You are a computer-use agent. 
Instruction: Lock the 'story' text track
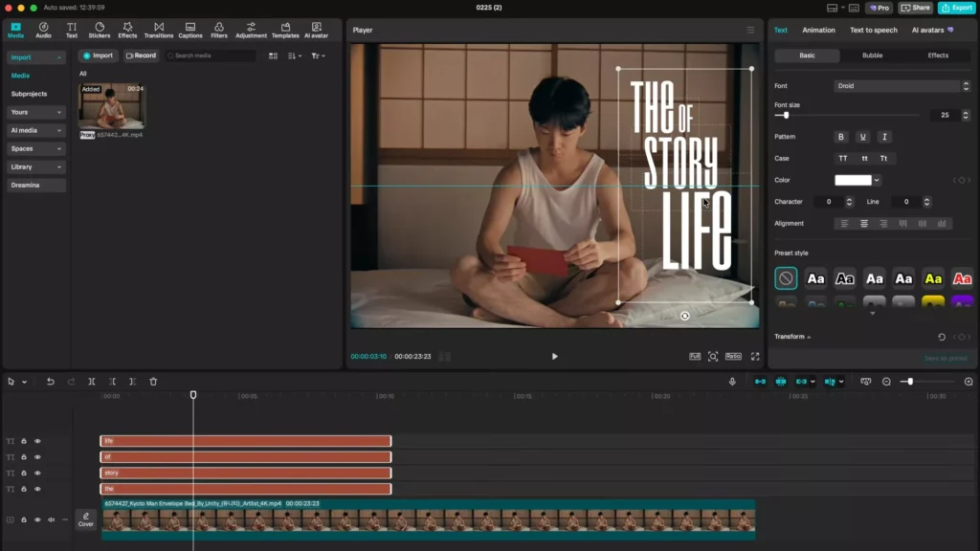click(x=24, y=473)
